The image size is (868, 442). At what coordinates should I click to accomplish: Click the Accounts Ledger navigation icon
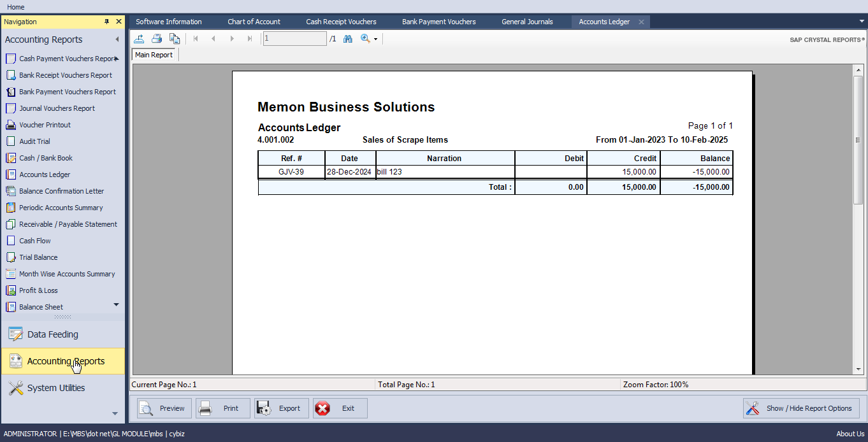(x=10, y=175)
